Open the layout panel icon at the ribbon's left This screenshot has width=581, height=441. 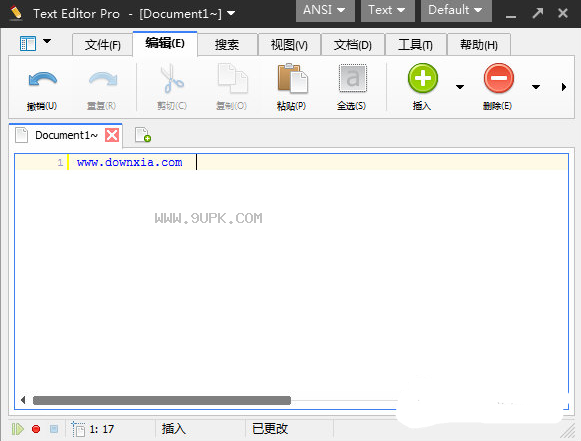(x=28, y=44)
